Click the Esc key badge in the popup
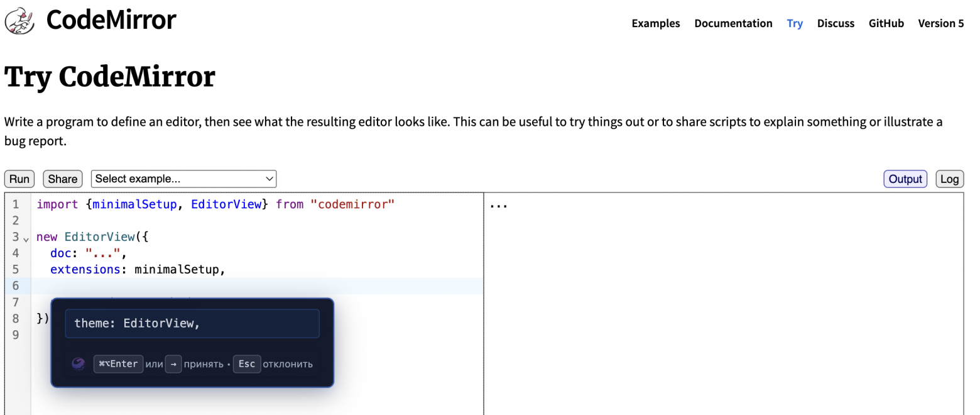This screenshot has height=415, width=980. [x=246, y=363]
